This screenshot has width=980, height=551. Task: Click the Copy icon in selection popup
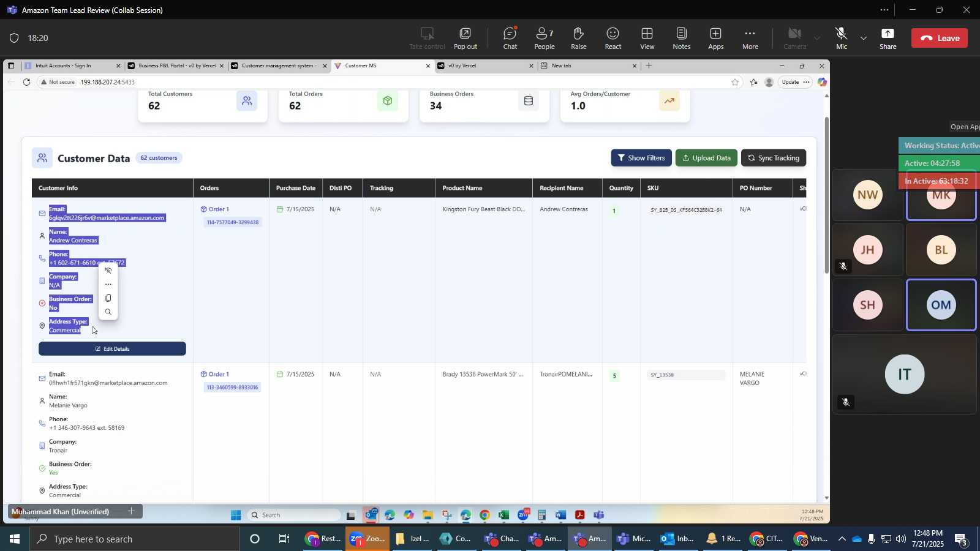click(x=108, y=298)
